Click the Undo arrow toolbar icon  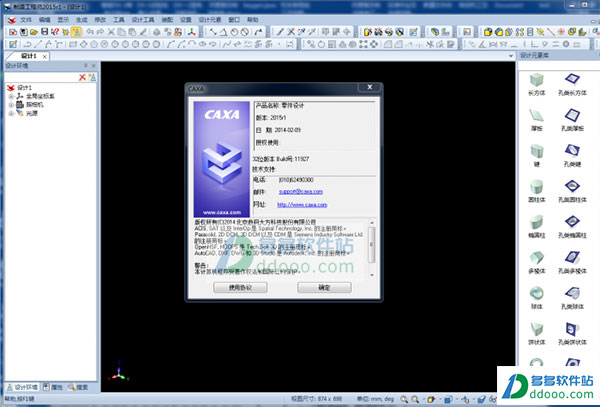(x=90, y=32)
